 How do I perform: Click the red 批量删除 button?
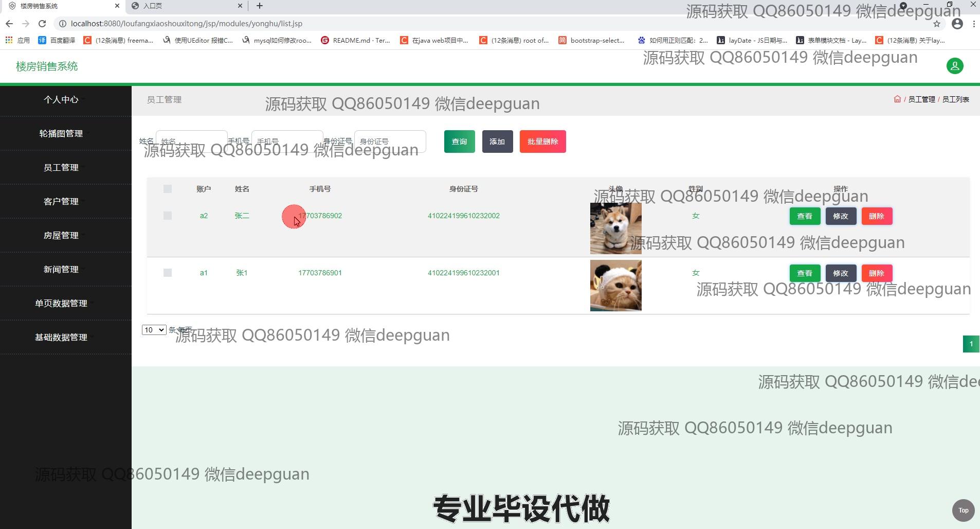click(542, 142)
